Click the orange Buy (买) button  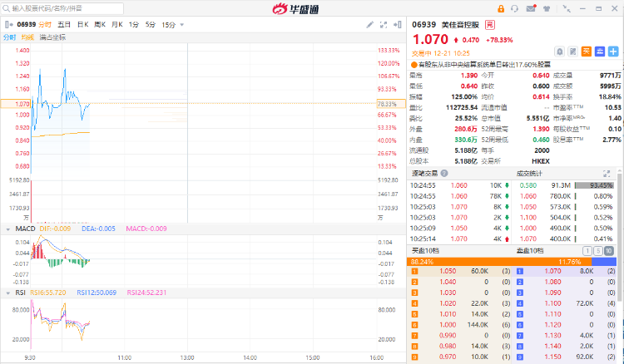[x=586, y=51]
